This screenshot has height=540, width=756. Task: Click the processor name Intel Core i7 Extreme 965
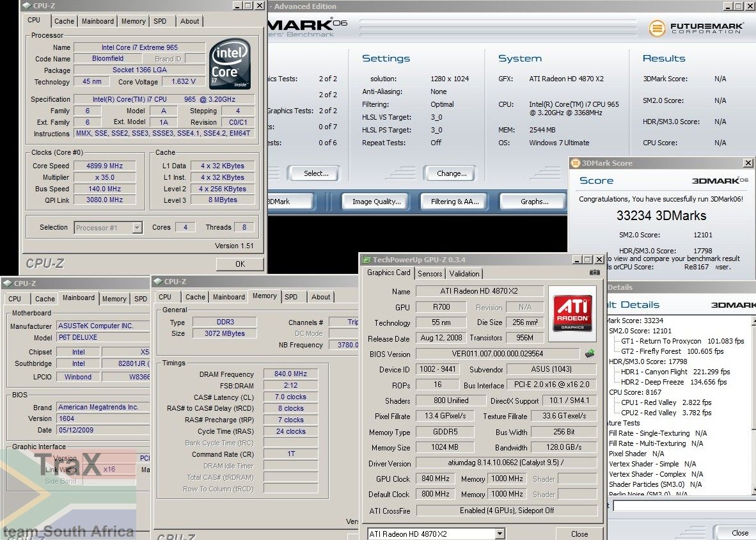pyautogui.click(x=139, y=47)
